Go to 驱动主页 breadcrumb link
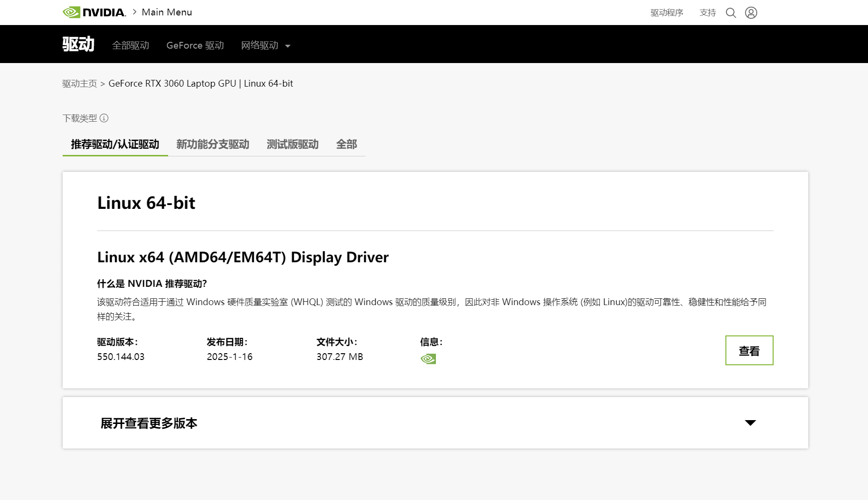The width and height of the screenshot is (868, 500). click(79, 84)
